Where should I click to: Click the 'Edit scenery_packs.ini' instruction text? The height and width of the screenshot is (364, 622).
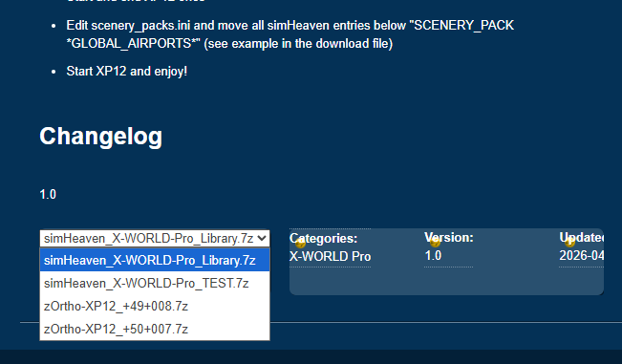coord(290,34)
